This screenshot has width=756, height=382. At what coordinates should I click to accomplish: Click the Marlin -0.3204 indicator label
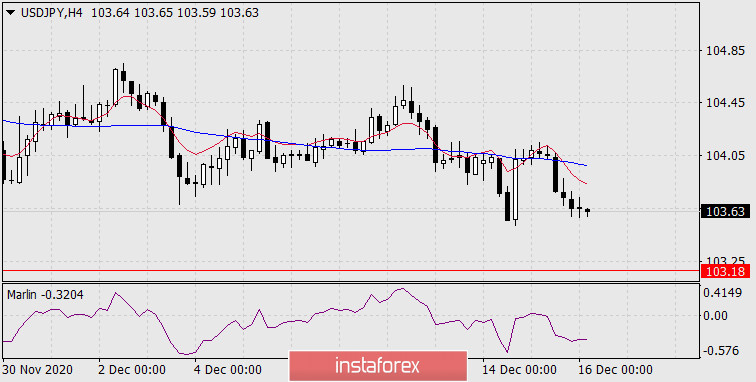coord(45,295)
